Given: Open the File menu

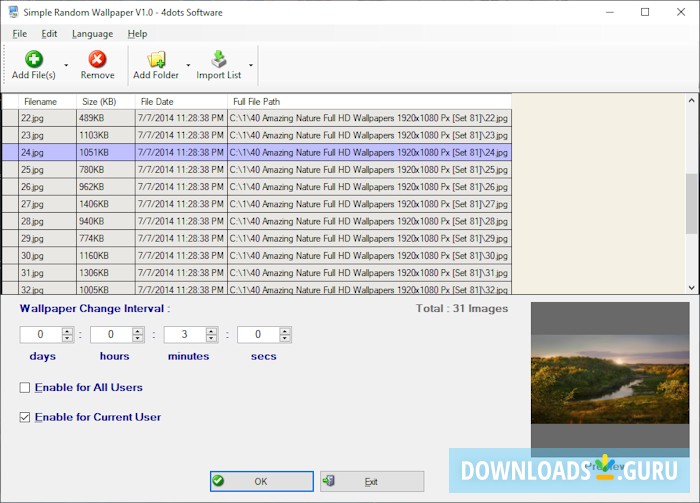Looking at the screenshot, I should tap(20, 33).
